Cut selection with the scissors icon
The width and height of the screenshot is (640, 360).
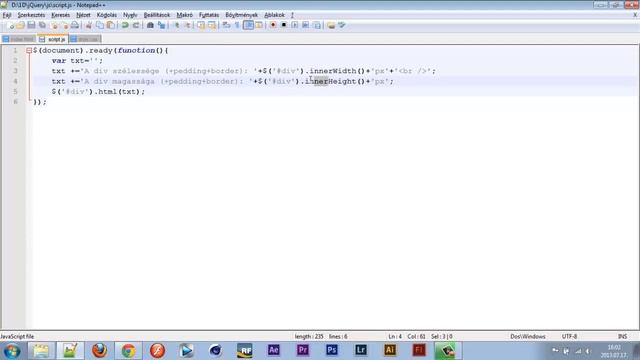click(89, 25)
